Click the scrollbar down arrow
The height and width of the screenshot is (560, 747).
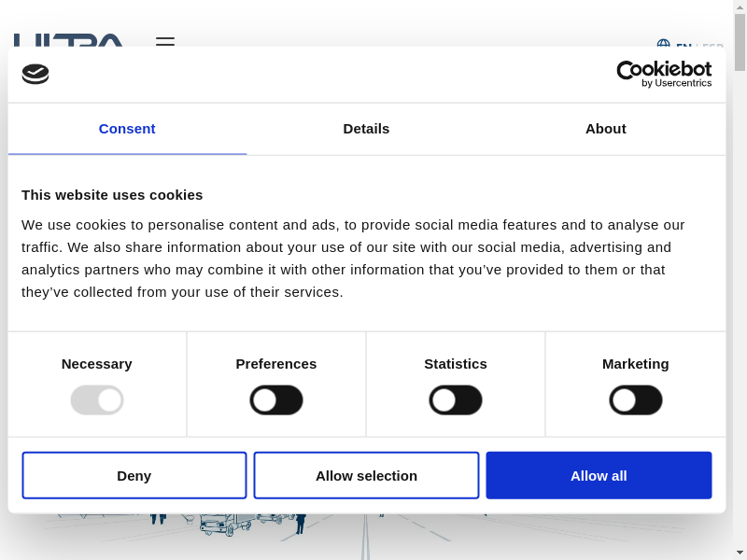pyautogui.click(x=740, y=552)
